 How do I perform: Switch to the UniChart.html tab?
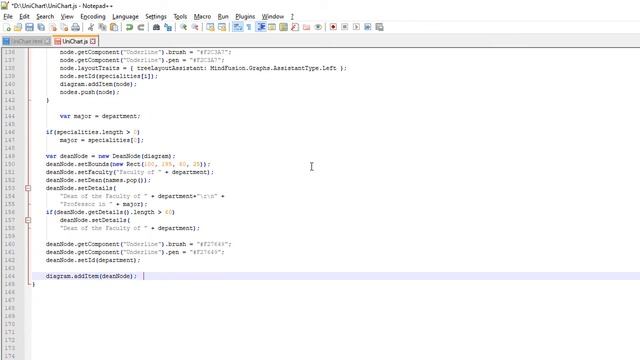point(27,41)
